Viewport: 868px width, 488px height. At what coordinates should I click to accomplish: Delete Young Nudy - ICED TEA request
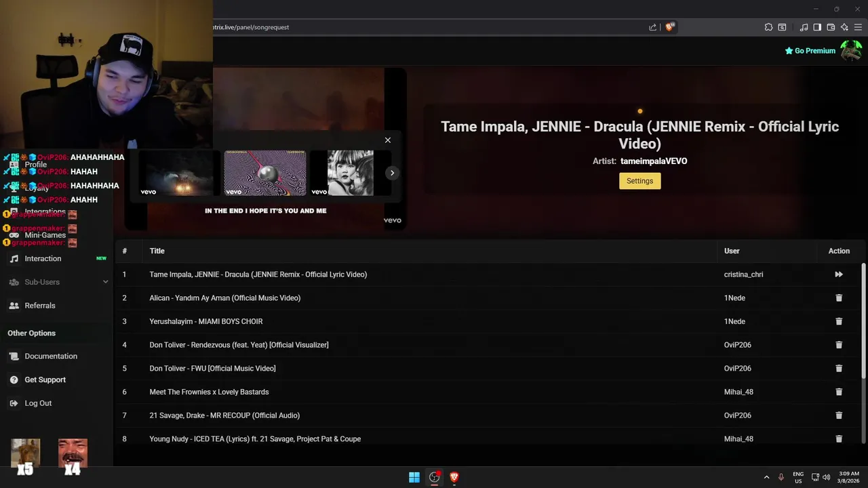point(839,439)
